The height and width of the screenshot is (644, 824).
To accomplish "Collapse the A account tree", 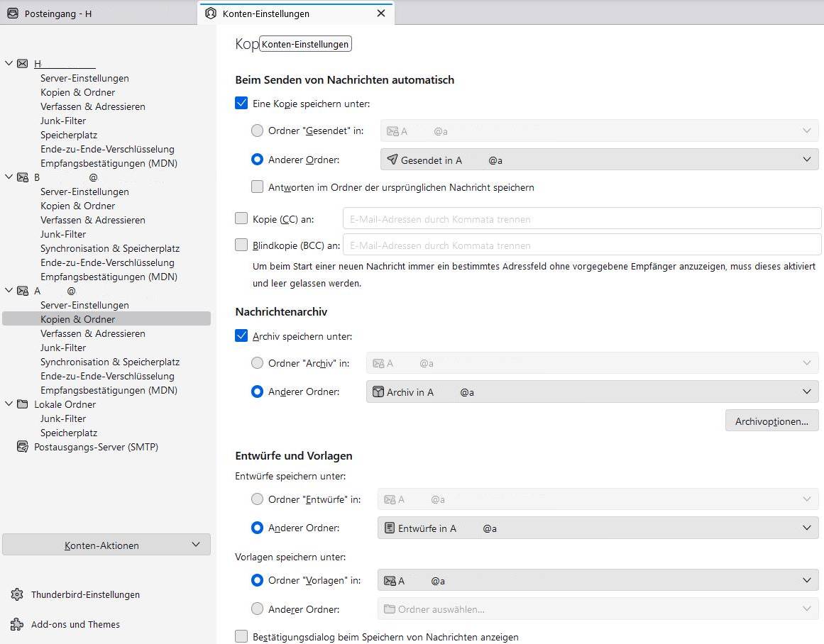I will coord(9,291).
